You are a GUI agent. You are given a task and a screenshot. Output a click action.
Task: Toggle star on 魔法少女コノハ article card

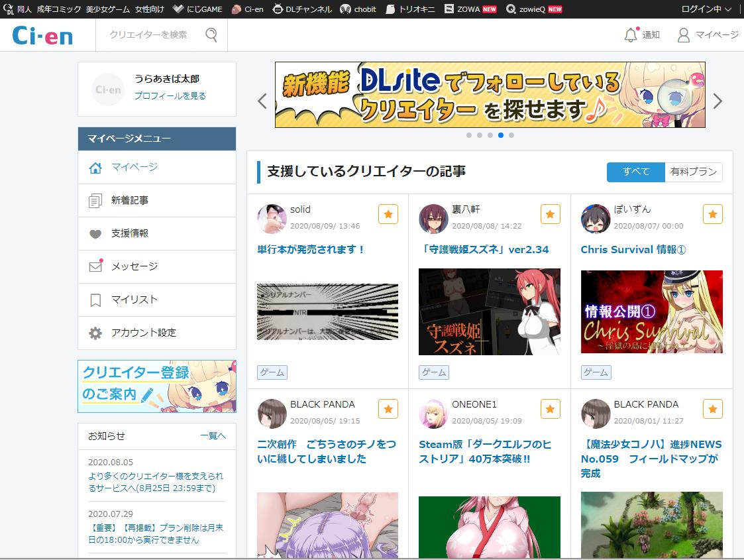pos(713,409)
